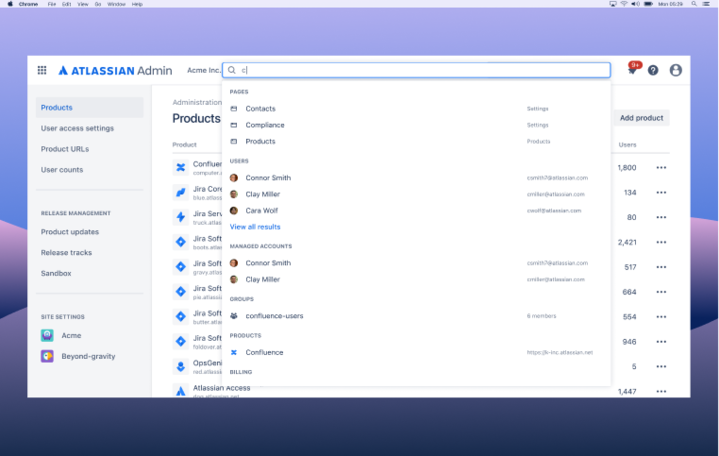Select confluence-users group result
This screenshot has width=719, height=456.
tap(416, 316)
